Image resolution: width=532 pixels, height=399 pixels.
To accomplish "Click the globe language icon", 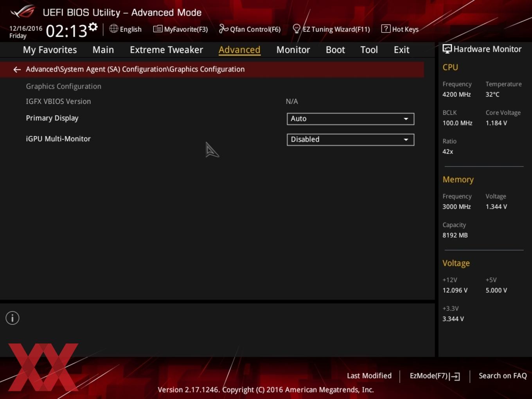I will 113,29.
